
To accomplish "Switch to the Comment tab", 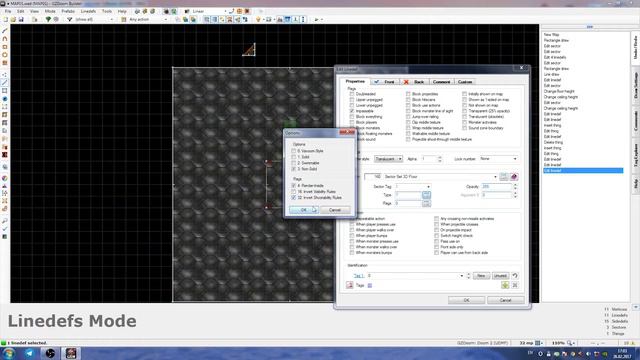I will click(x=441, y=82).
